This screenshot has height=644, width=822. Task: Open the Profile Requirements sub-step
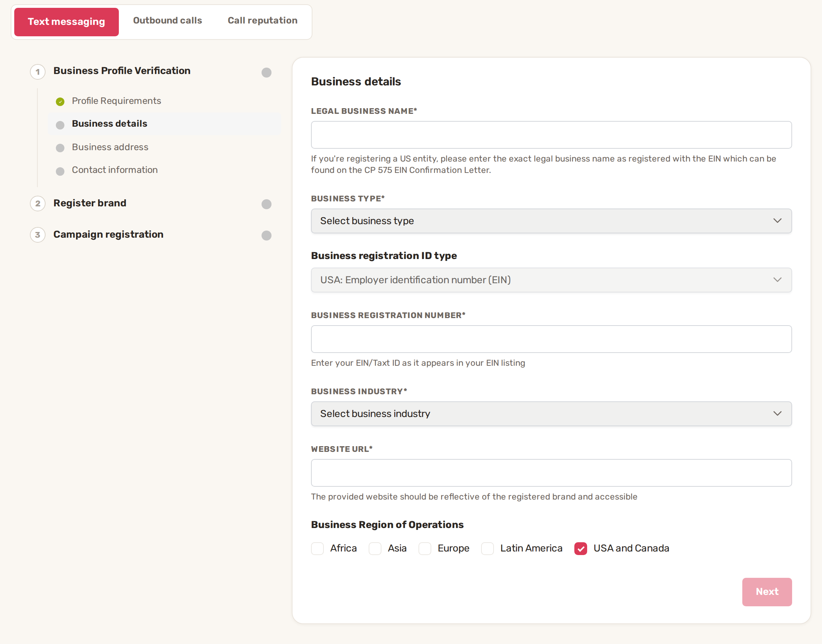[116, 101]
